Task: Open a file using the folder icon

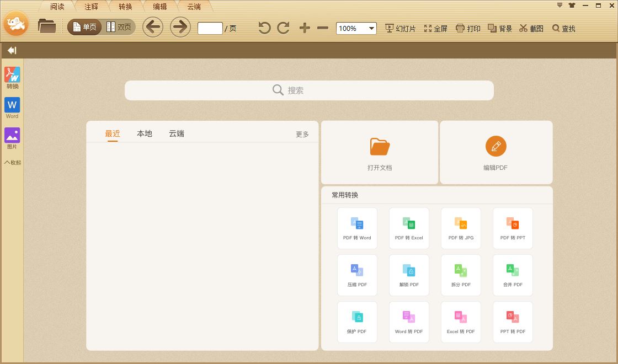Action: 46,25
